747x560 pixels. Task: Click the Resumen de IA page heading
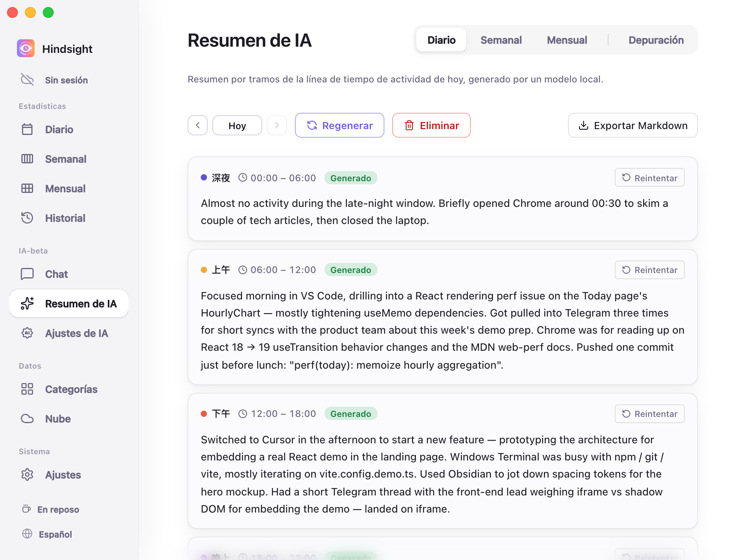point(250,40)
